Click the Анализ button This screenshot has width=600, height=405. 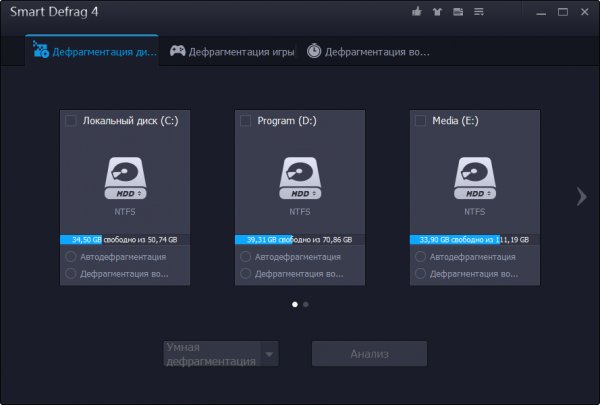pyautogui.click(x=369, y=354)
